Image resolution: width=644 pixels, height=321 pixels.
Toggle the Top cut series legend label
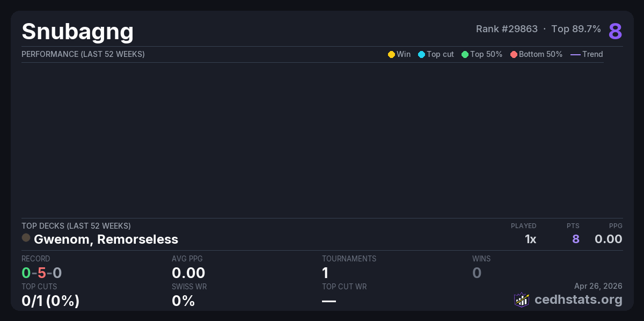point(440,54)
